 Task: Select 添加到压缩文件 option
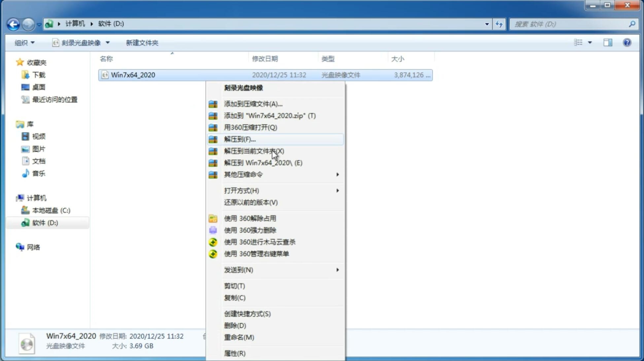pyautogui.click(x=253, y=104)
